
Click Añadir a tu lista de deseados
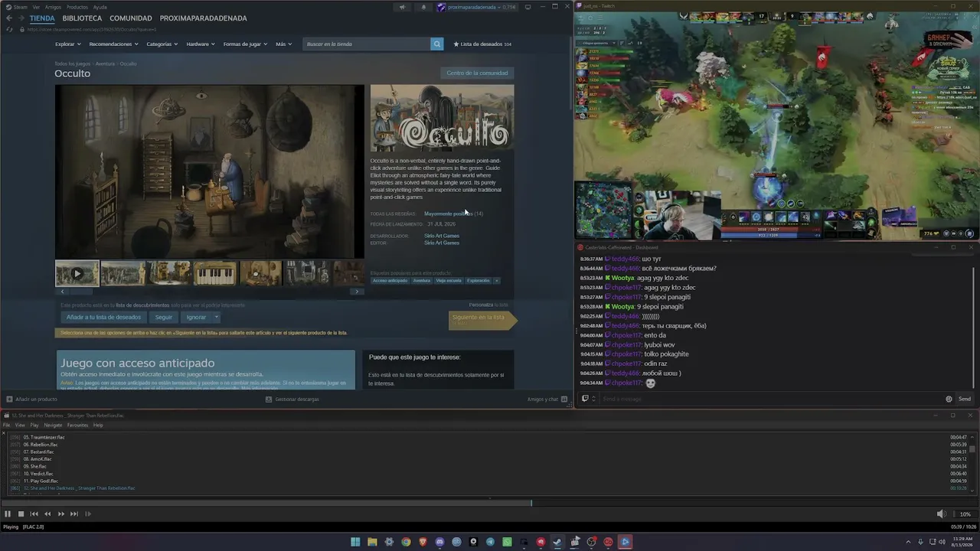click(x=103, y=317)
